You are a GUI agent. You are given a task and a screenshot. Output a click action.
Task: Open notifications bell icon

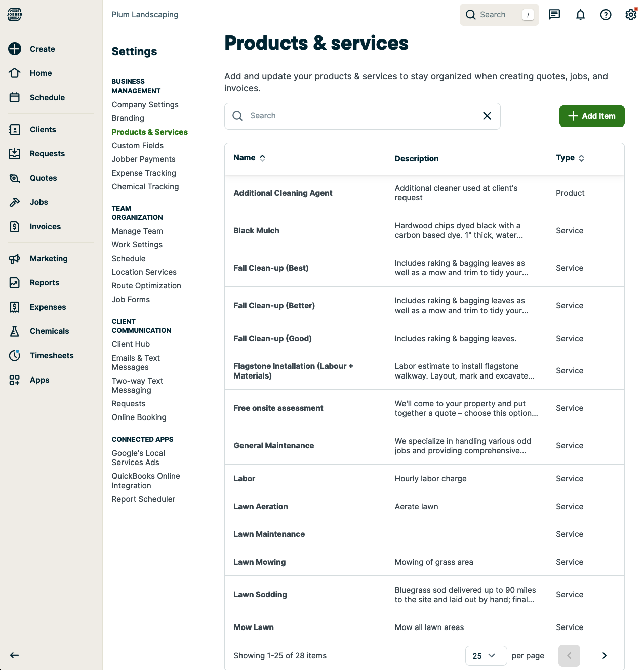(580, 15)
